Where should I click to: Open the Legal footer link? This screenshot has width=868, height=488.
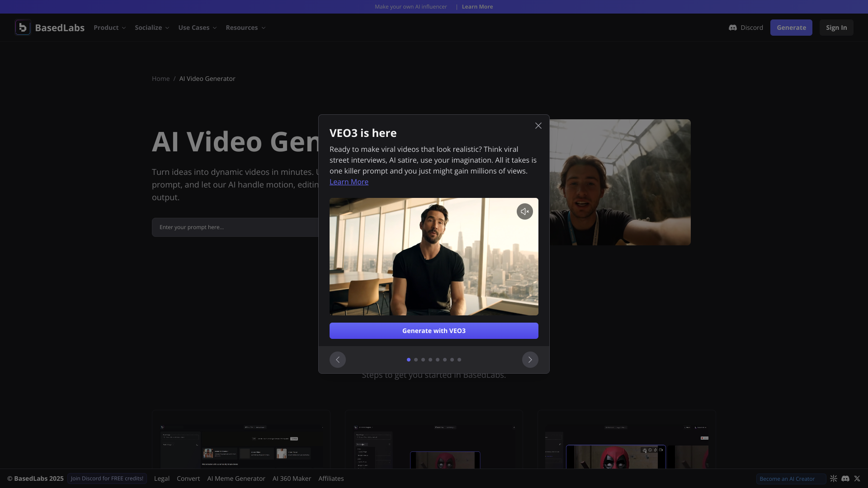(x=162, y=479)
